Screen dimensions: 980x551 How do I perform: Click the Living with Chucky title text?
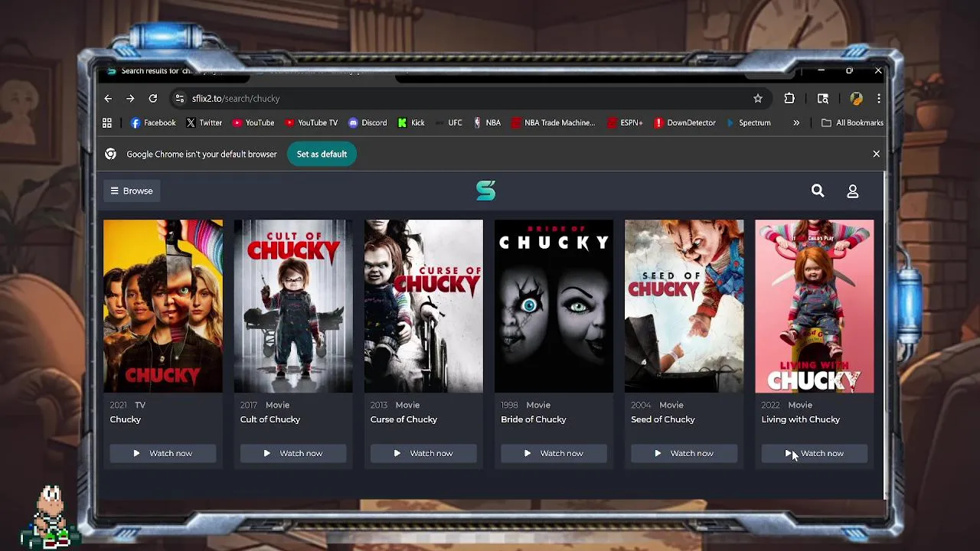click(801, 419)
